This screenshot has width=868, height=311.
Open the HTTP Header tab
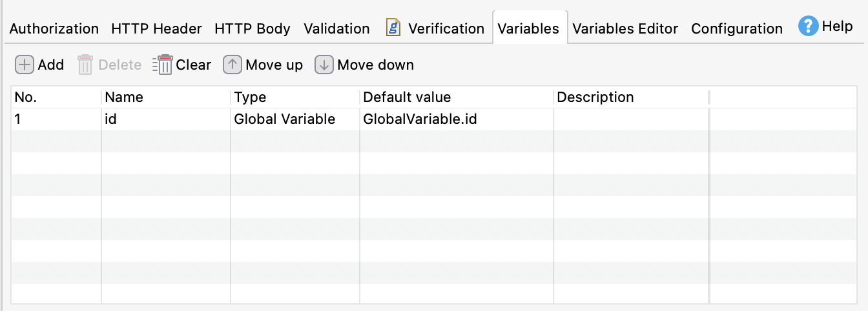coord(156,28)
